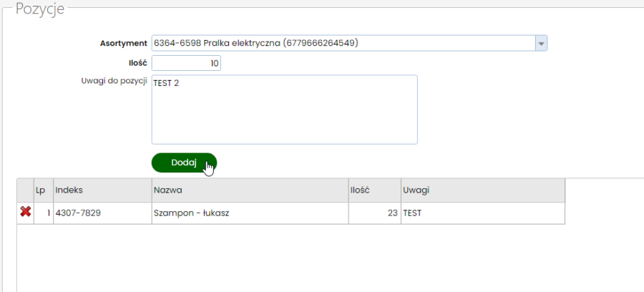Image resolution: width=644 pixels, height=292 pixels.
Task: Focus the Uwagi do pozycji text area
Action: [285, 109]
